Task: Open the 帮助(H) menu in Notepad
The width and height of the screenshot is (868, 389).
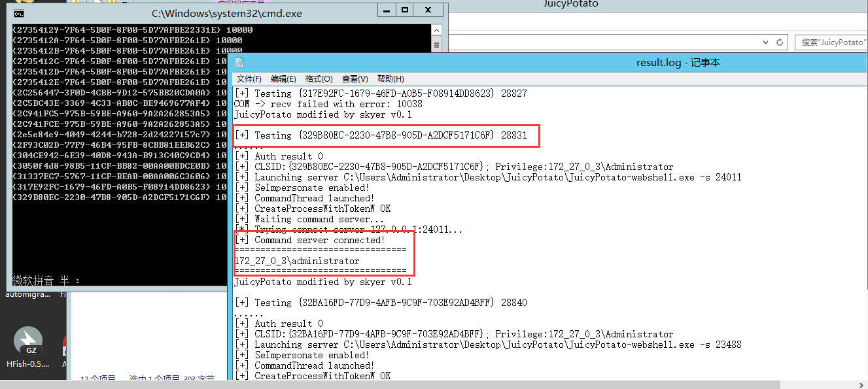Action: pyautogui.click(x=391, y=79)
